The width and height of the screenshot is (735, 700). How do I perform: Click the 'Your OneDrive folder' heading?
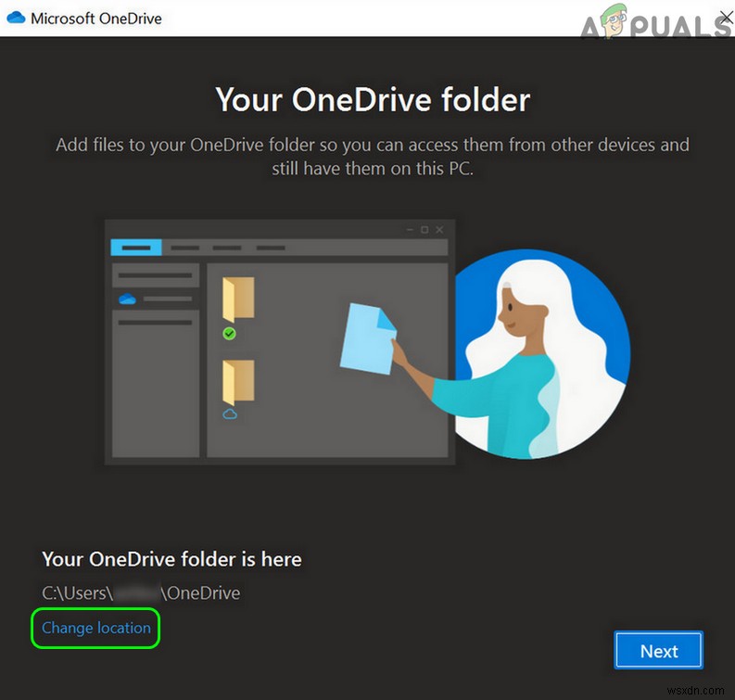pyautogui.click(x=373, y=99)
